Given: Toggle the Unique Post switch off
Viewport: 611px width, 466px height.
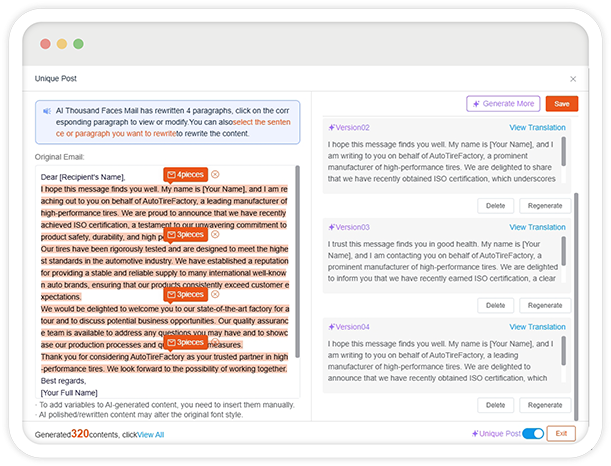Looking at the screenshot, I should click(x=533, y=434).
